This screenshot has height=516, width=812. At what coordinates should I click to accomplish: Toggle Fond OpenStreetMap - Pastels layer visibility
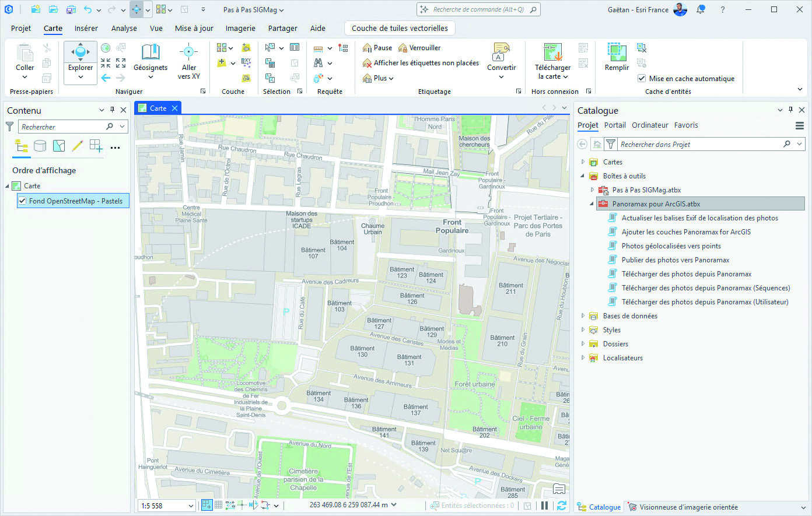click(x=22, y=201)
